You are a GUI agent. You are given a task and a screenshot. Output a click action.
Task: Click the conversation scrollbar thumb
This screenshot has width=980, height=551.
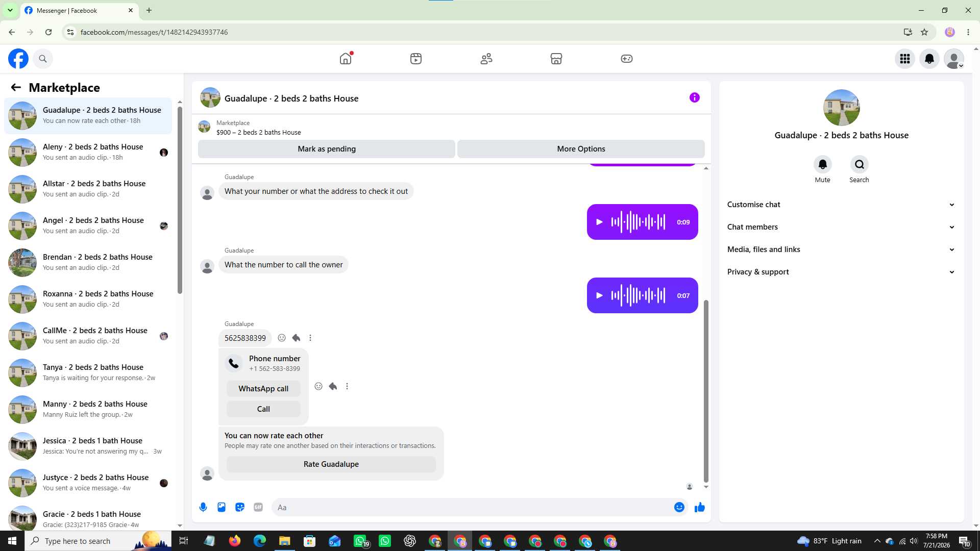point(706,391)
